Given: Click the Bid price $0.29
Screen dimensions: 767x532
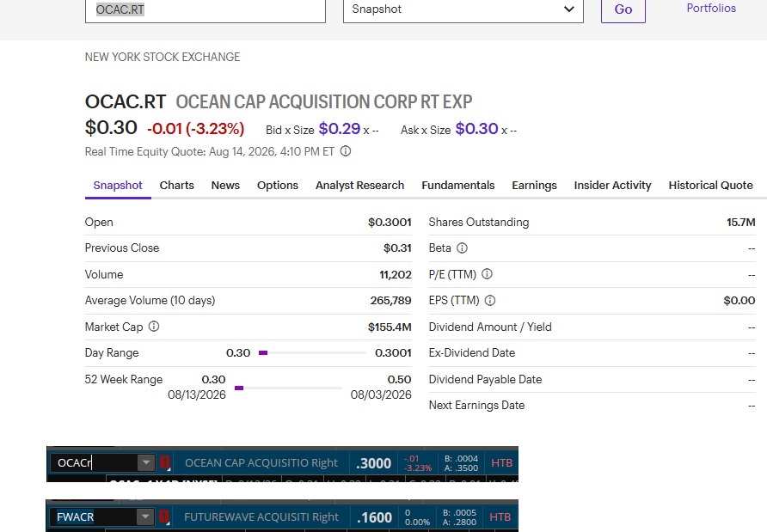Looking at the screenshot, I should 340,129.
